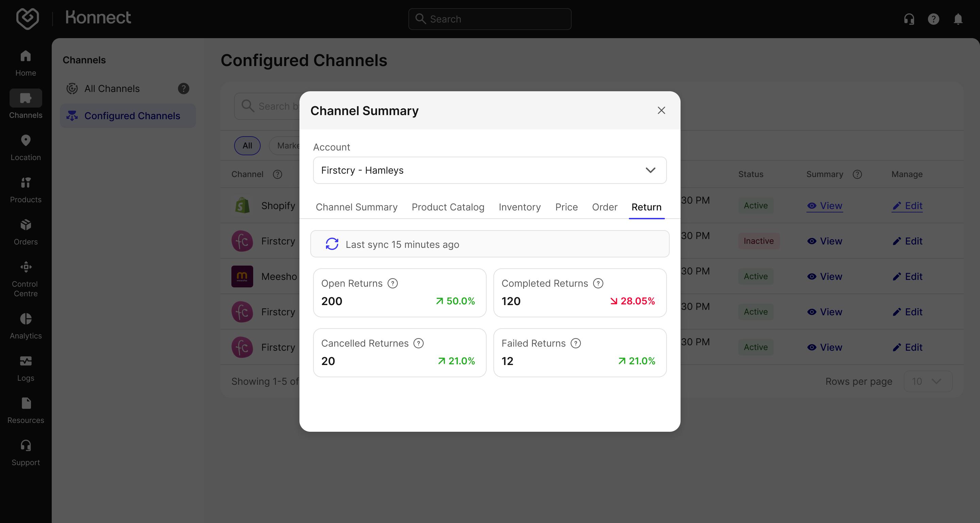Open Home in the sidebar
The height and width of the screenshot is (523, 980).
coord(26,64)
